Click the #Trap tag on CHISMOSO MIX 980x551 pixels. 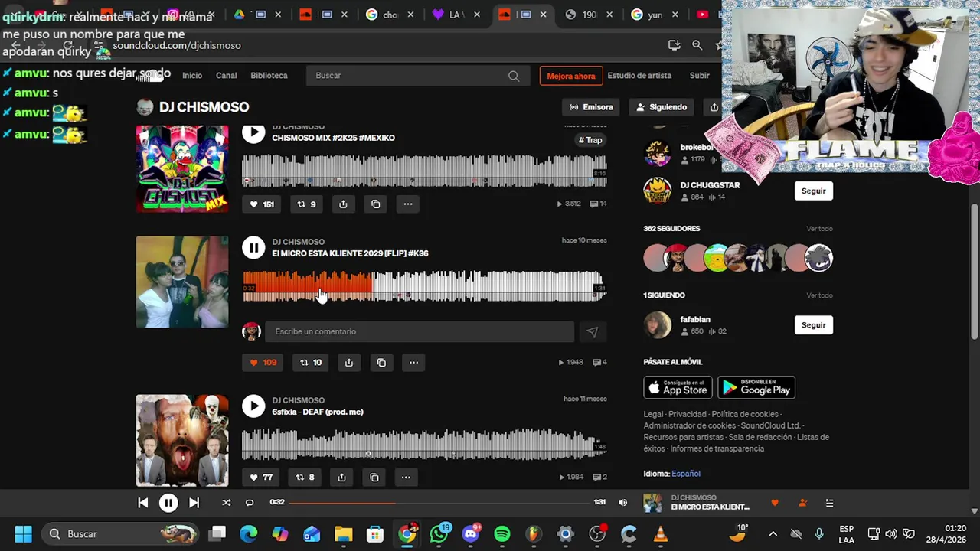tap(590, 140)
